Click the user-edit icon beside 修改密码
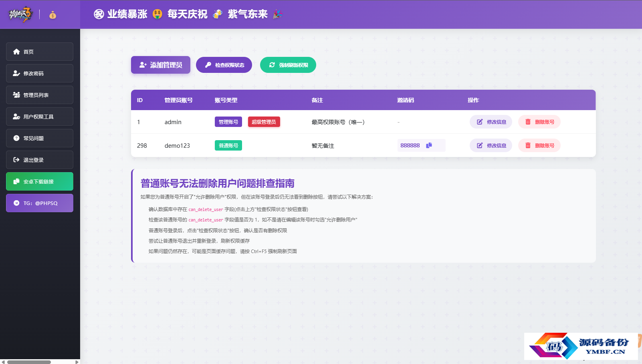Viewport: 642px width, 364px height. click(16, 73)
